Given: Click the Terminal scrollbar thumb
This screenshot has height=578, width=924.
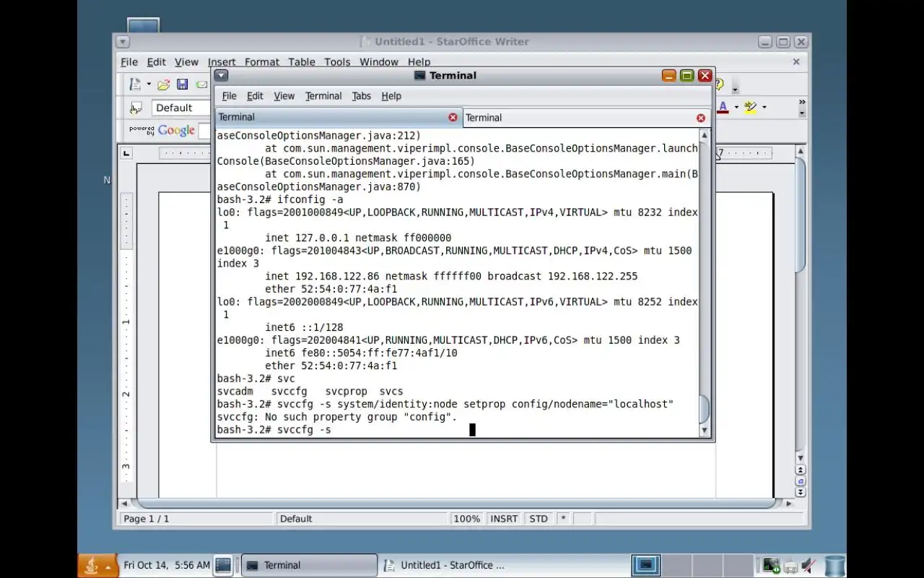Looking at the screenshot, I should 705,410.
